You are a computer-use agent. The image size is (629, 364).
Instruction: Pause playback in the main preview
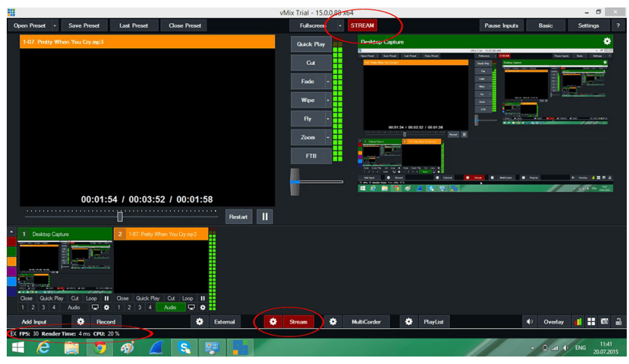(x=265, y=216)
